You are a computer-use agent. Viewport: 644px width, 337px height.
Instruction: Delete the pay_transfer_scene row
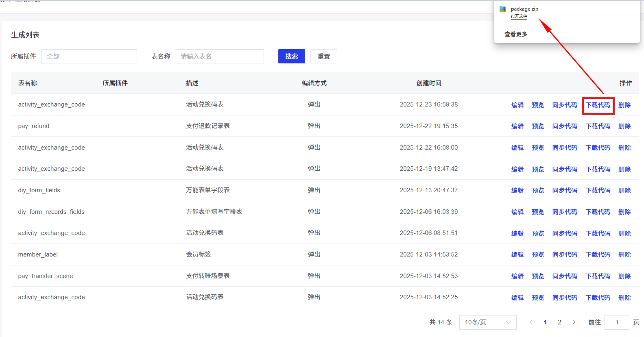pyautogui.click(x=624, y=276)
